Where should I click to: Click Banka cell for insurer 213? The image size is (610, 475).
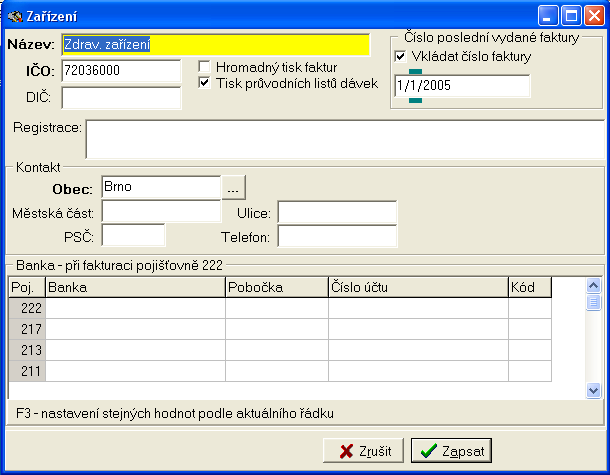coord(135,350)
